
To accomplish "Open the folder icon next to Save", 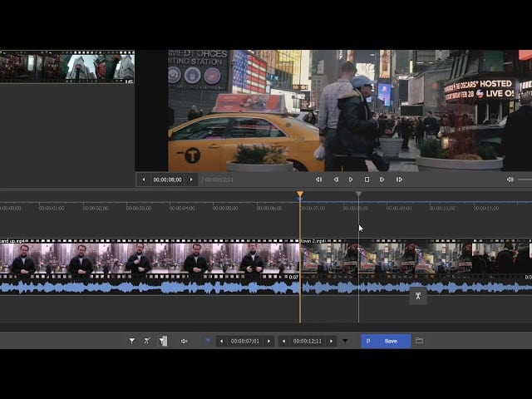I will 419,341.
